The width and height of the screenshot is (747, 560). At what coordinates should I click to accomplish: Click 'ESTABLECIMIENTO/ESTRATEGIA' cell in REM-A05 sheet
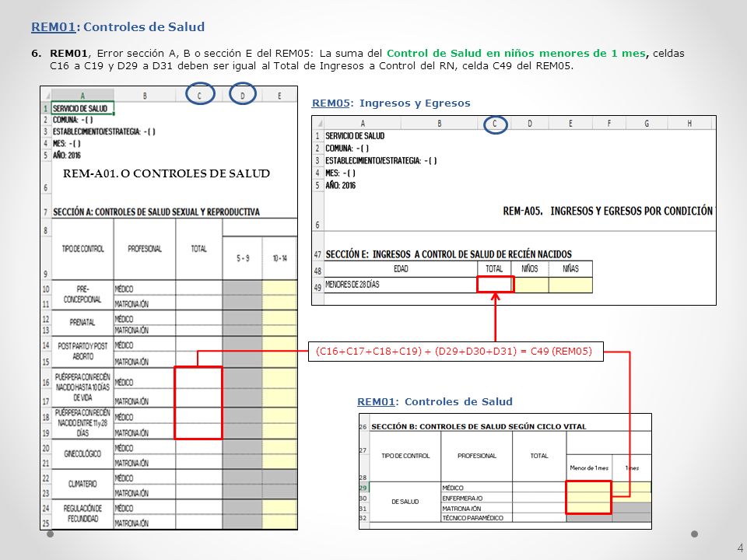pyautogui.click(x=381, y=161)
